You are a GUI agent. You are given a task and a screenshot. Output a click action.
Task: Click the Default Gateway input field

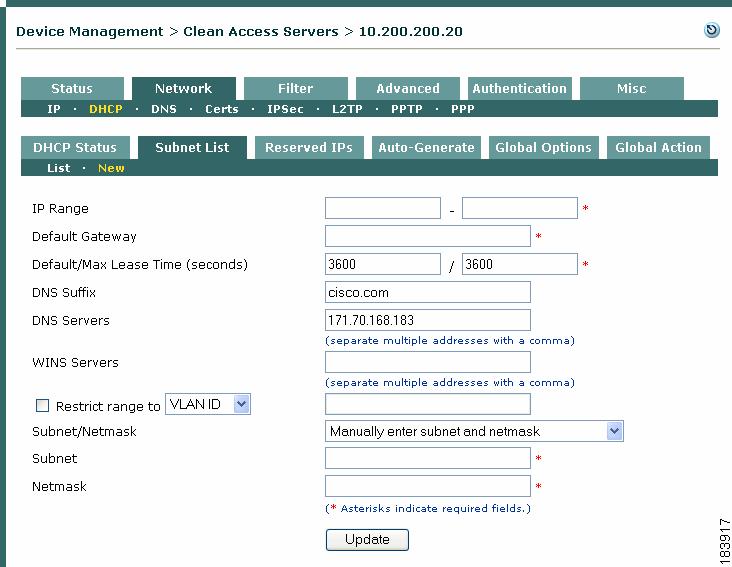[428, 236]
